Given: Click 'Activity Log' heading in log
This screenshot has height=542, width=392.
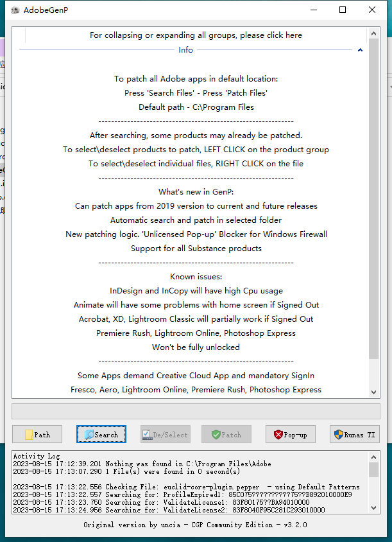Looking at the screenshot, I should 37,457.
